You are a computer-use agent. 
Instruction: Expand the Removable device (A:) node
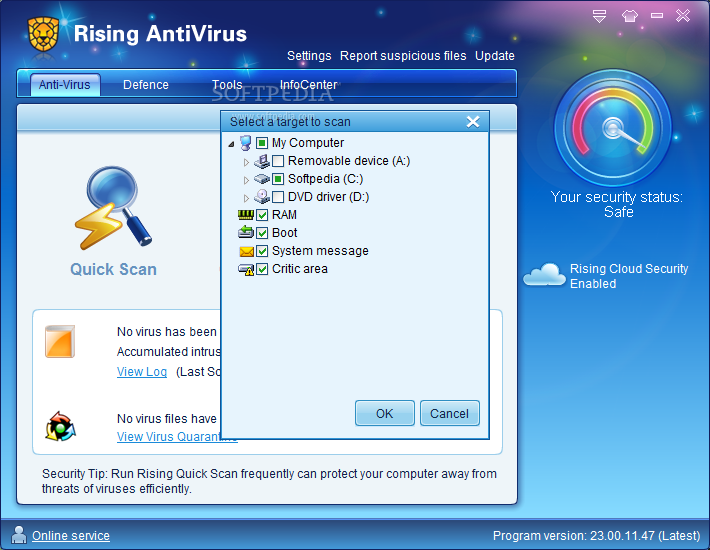pyautogui.click(x=246, y=162)
